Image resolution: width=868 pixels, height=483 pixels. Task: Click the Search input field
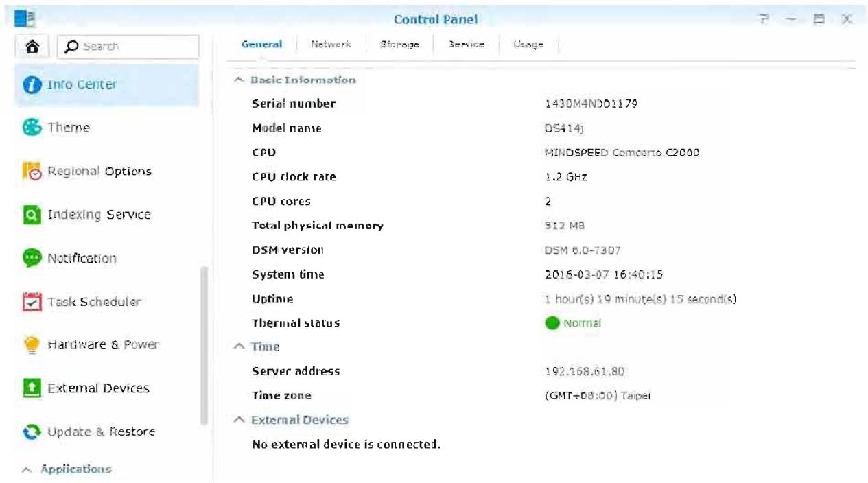(128, 47)
